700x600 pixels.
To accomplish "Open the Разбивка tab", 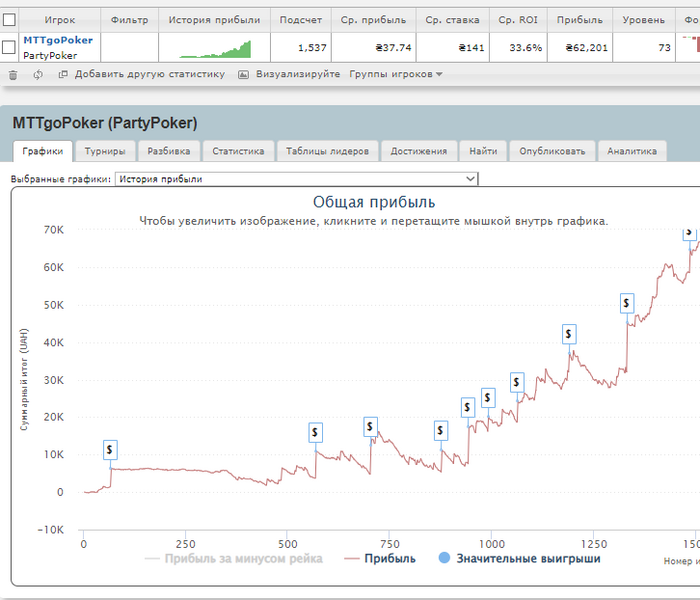I will (169, 151).
